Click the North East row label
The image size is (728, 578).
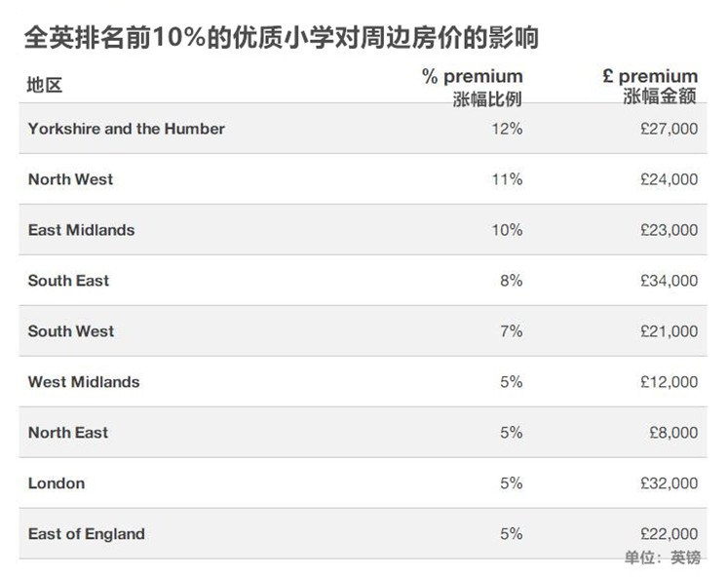pos(68,433)
